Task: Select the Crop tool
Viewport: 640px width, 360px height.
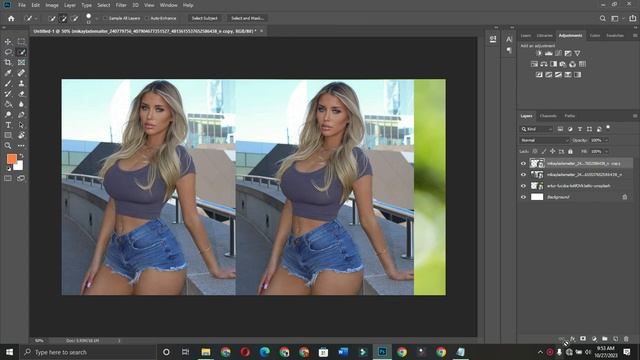Action: (x=8, y=62)
